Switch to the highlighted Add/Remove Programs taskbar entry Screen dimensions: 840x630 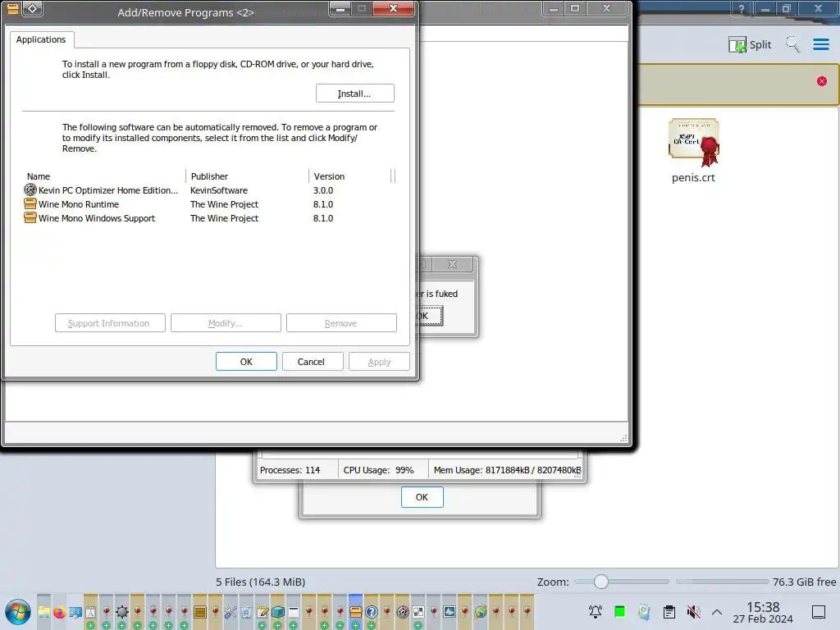point(356,612)
